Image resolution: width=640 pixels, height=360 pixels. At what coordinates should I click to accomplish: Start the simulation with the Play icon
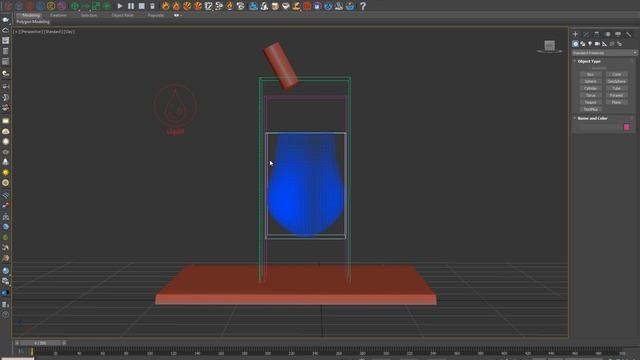(x=120, y=6)
